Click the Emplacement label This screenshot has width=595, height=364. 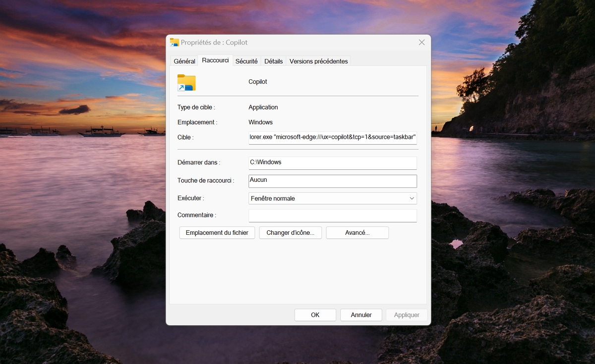197,122
